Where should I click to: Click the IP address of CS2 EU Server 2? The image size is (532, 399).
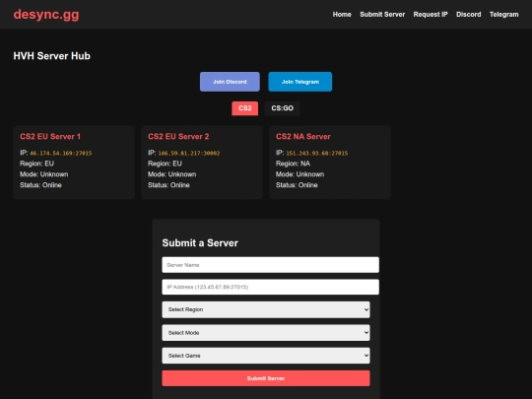coord(189,154)
